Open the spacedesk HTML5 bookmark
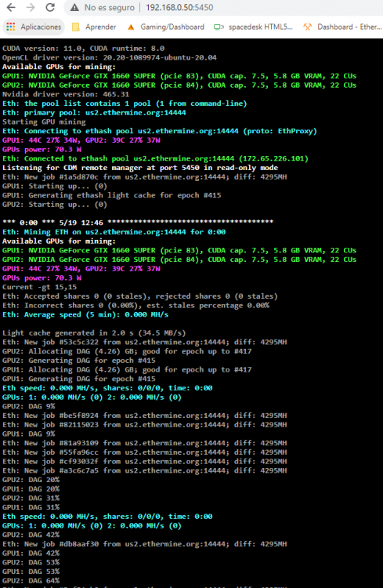383x588 pixels. (261, 27)
